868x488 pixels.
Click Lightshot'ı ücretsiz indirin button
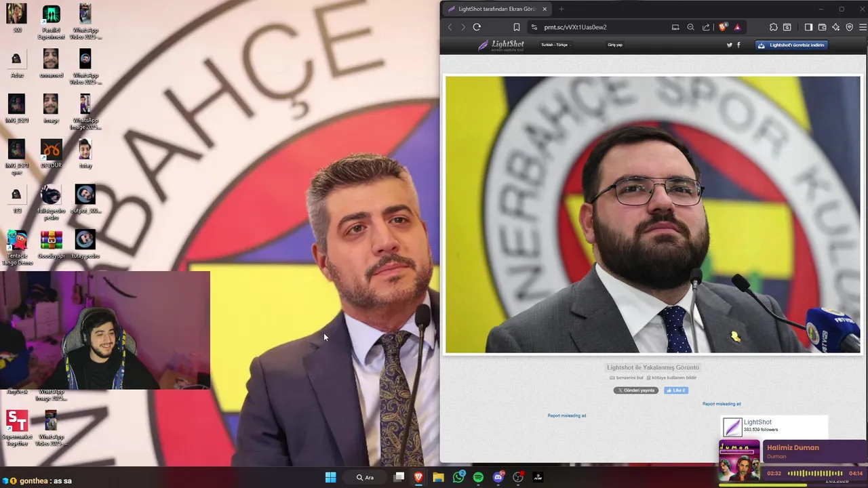(791, 45)
